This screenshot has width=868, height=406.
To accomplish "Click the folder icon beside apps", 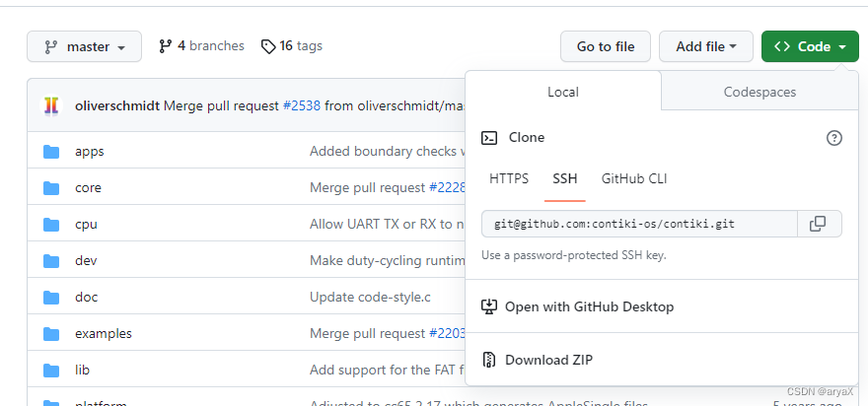I will (51, 151).
